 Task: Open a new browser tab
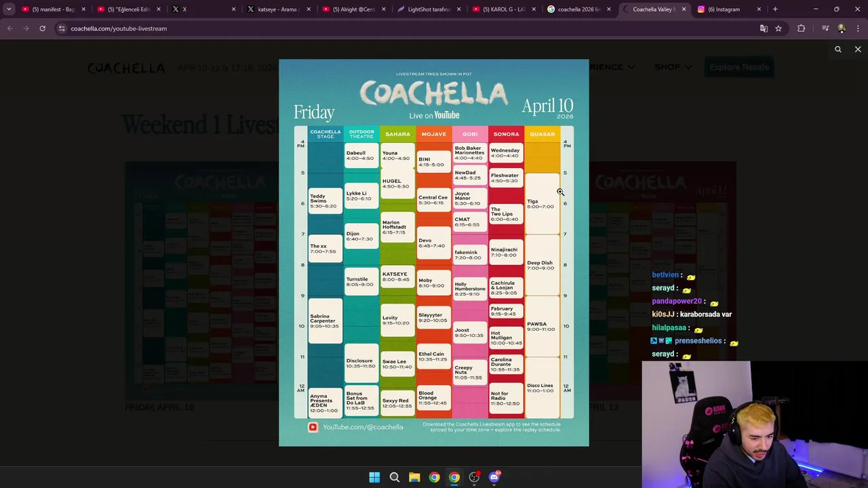click(x=775, y=9)
